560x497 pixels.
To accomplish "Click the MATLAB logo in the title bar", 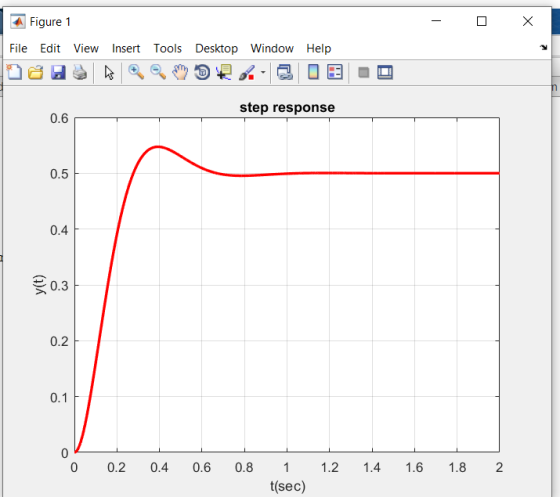I will [18, 22].
